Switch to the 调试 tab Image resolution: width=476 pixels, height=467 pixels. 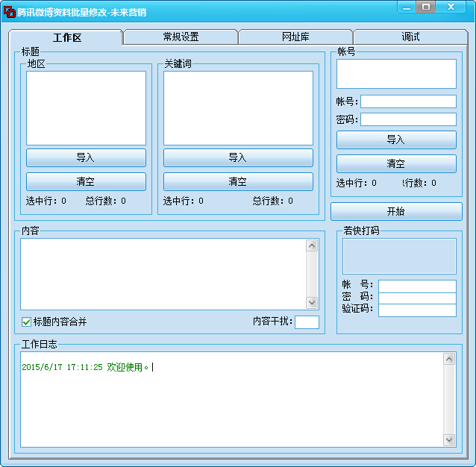pyautogui.click(x=410, y=37)
